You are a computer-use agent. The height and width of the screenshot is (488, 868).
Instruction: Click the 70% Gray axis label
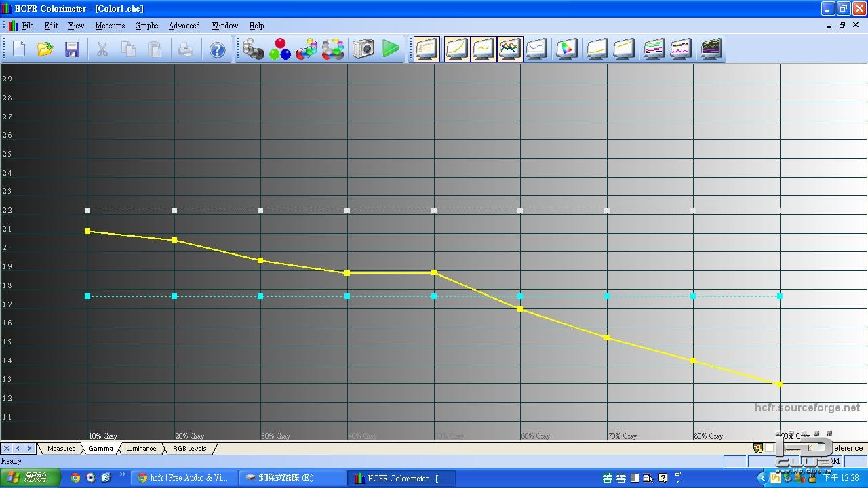[622, 436]
